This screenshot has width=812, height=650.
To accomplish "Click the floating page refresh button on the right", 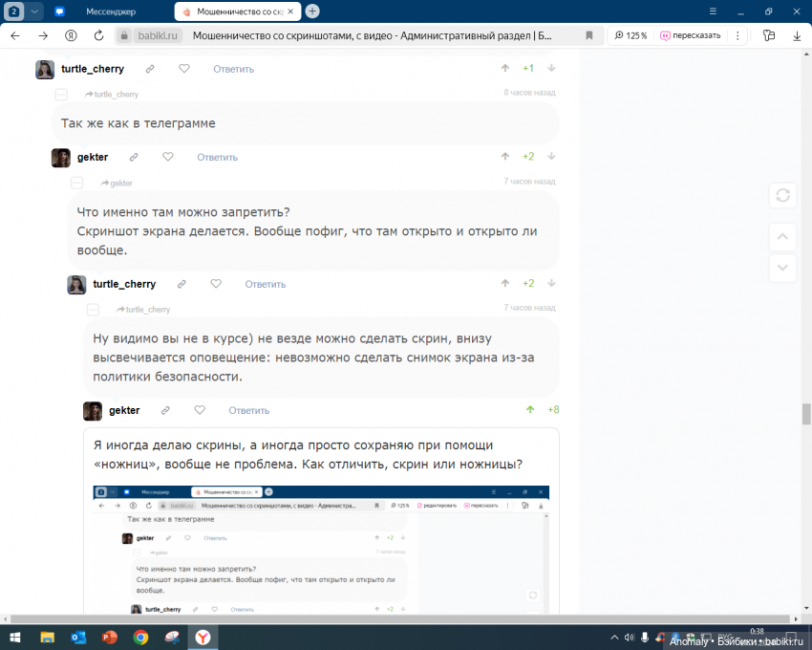I will tap(782, 195).
